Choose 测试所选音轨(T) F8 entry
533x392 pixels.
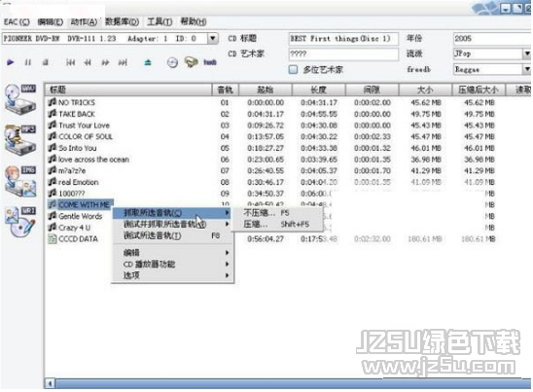pos(172,235)
